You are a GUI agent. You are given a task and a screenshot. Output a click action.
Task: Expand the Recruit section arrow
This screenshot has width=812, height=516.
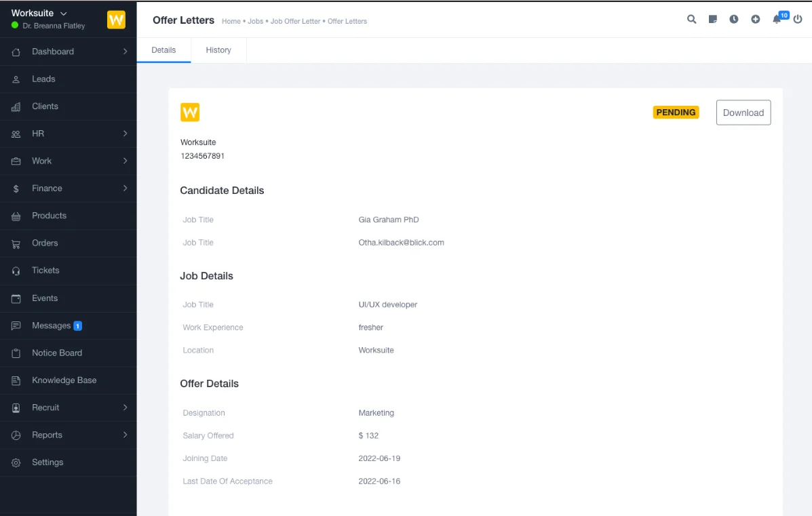(125, 408)
